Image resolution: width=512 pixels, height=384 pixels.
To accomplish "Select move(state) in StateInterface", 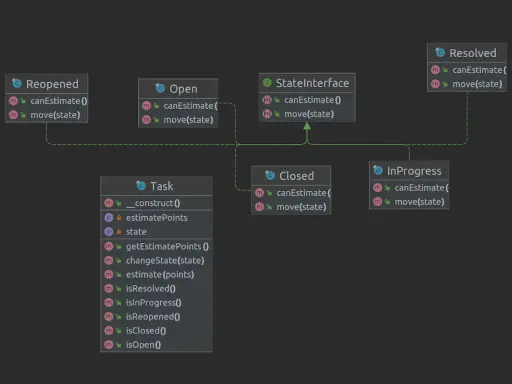I will (x=309, y=114).
